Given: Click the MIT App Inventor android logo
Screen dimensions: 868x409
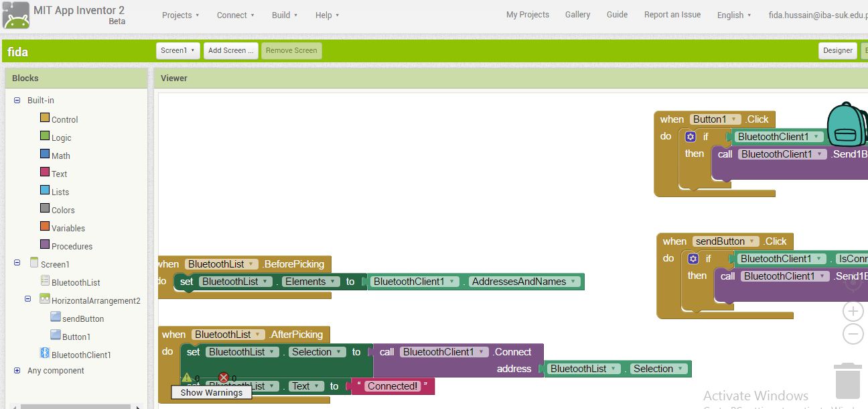Looking at the screenshot, I should click(15, 15).
